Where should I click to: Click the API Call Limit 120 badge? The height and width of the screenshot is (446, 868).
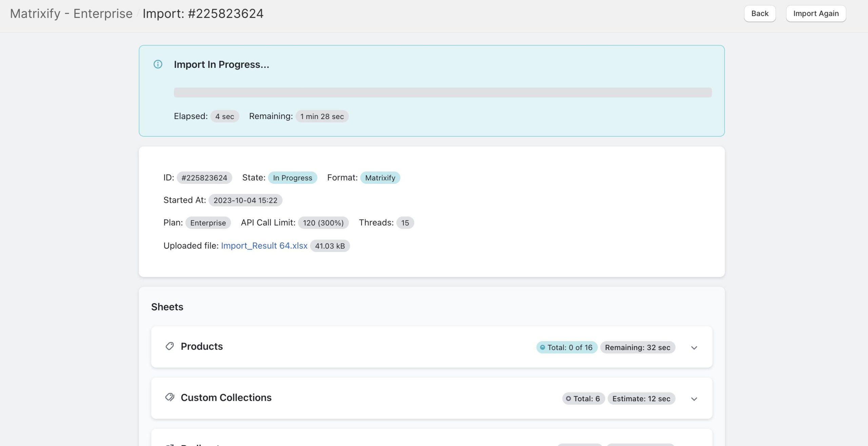(x=323, y=223)
